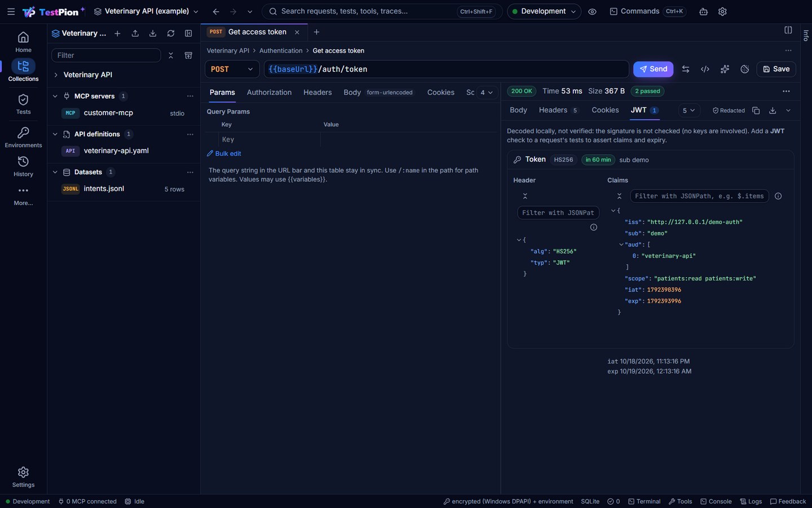
Task: Switch to the Authorization request tab
Action: click(x=269, y=93)
